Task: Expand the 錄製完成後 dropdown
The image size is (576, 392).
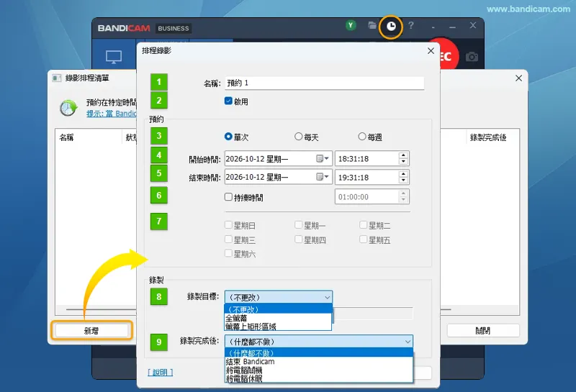Action: (x=318, y=342)
